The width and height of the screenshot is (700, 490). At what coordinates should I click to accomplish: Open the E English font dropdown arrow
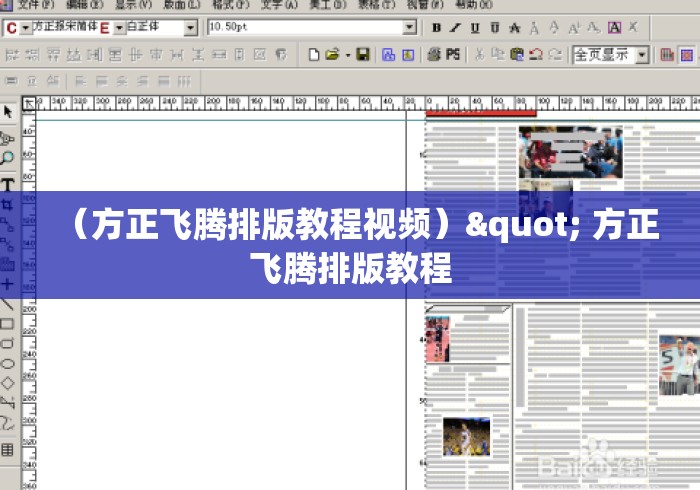(119, 28)
